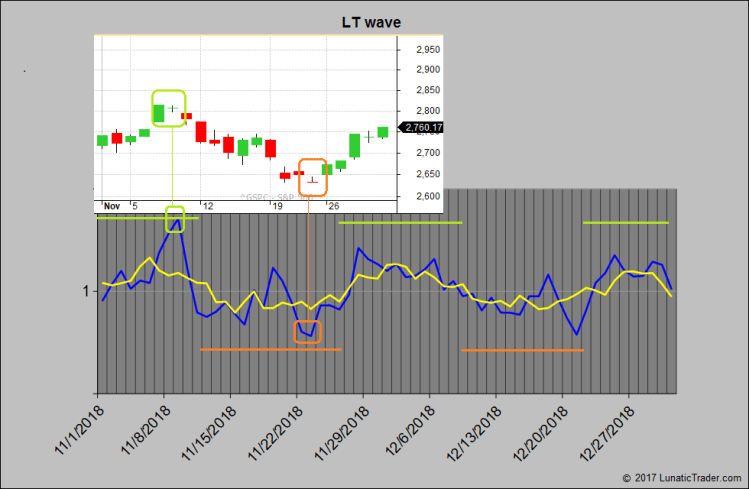Click the orange horizontal line below 12/13/2018 trough
This screenshot has height=489, width=749.
point(522,350)
